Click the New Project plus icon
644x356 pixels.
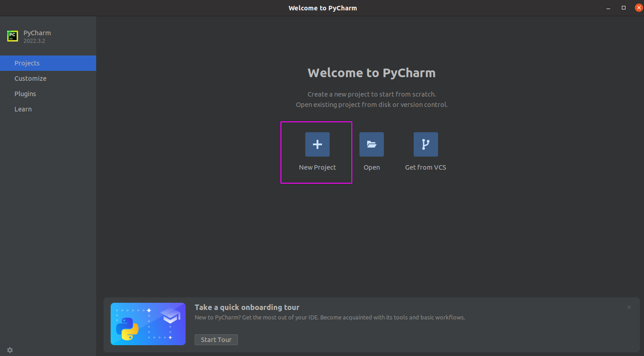[x=317, y=144]
